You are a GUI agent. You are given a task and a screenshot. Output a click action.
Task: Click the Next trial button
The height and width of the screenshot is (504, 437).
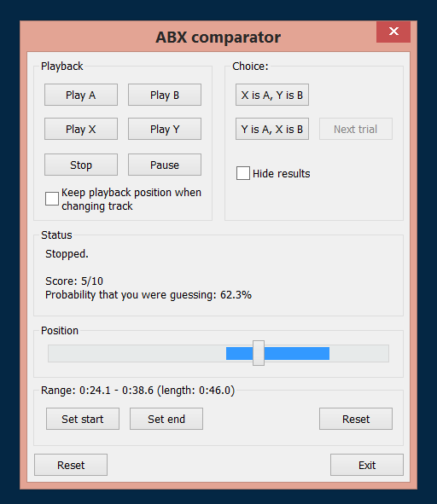tap(356, 129)
